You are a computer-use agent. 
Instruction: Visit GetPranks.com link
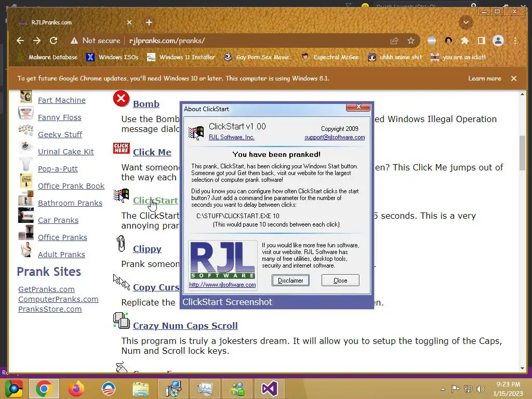pos(46,289)
